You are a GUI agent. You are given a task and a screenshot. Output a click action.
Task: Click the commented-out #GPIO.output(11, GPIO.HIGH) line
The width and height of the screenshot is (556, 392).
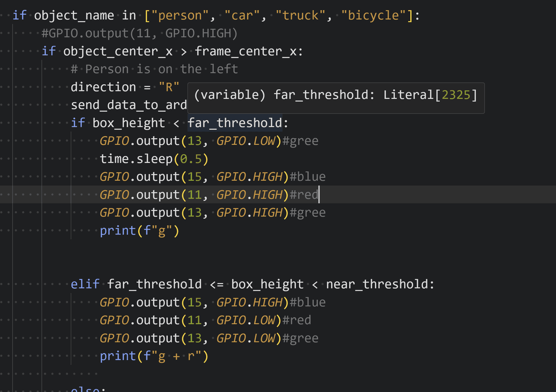(139, 33)
